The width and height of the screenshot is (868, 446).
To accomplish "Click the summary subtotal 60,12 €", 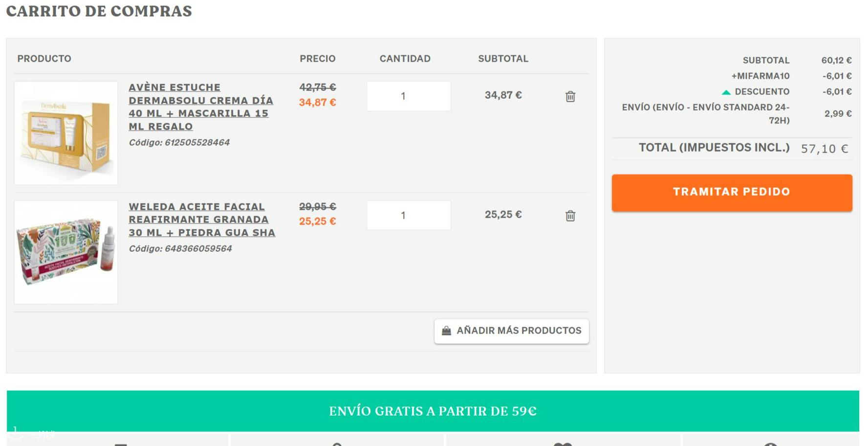I will [x=837, y=60].
